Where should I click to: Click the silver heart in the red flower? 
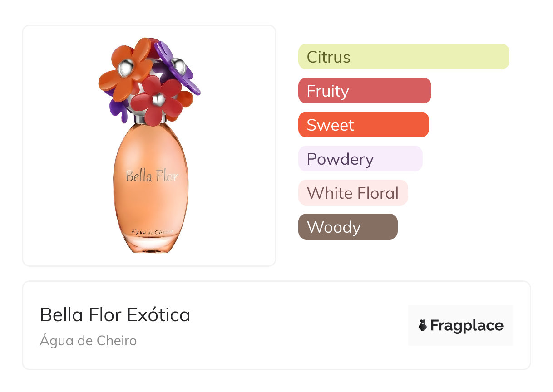point(158,98)
